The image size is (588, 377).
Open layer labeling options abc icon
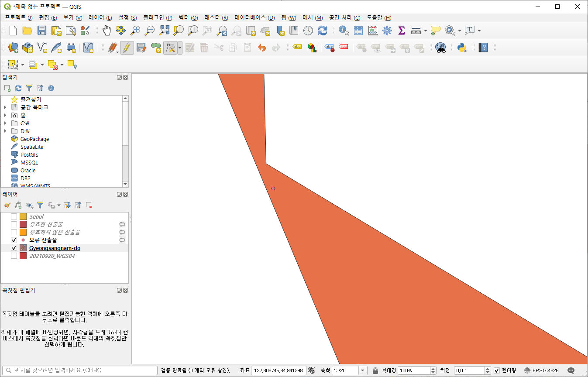(297, 47)
